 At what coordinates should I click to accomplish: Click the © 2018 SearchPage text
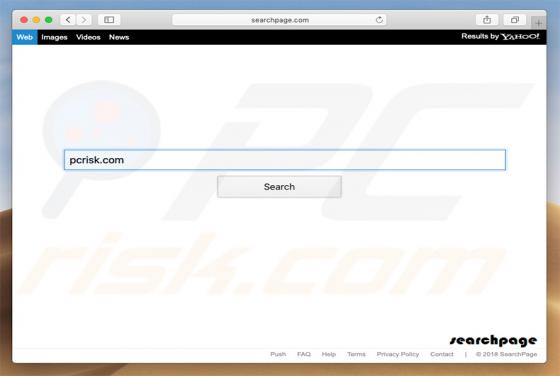point(506,354)
